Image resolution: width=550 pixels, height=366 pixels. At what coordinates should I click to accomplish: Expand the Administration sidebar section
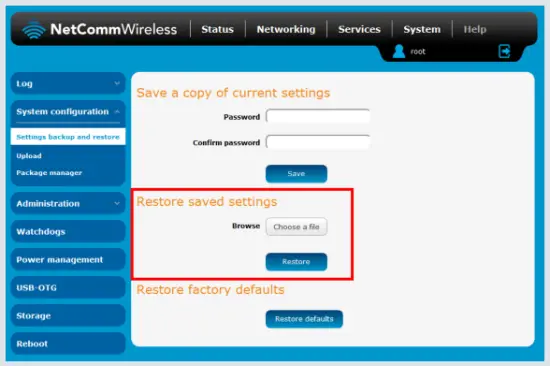68,204
